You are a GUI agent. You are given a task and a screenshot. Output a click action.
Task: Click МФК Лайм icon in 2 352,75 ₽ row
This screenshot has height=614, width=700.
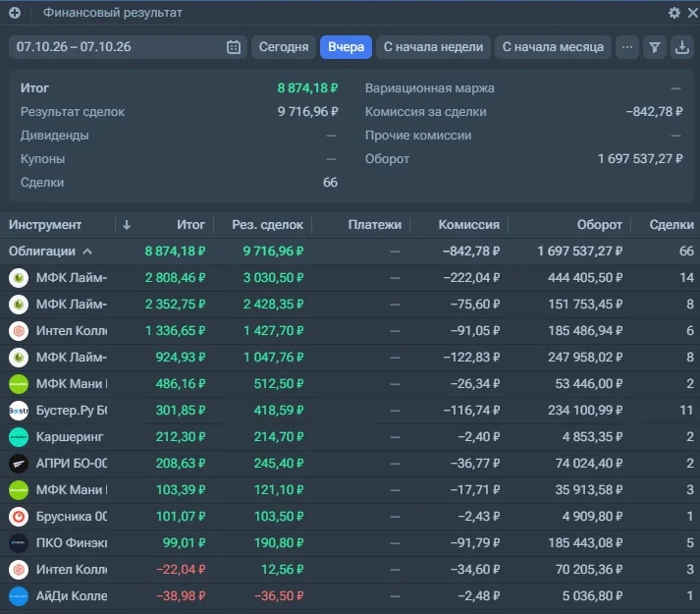pos(19,305)
